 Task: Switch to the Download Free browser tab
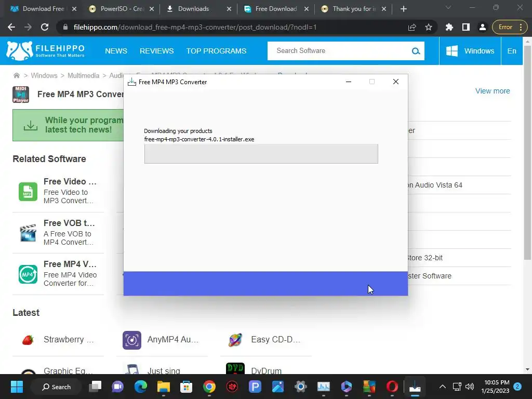tap(43, 9)
